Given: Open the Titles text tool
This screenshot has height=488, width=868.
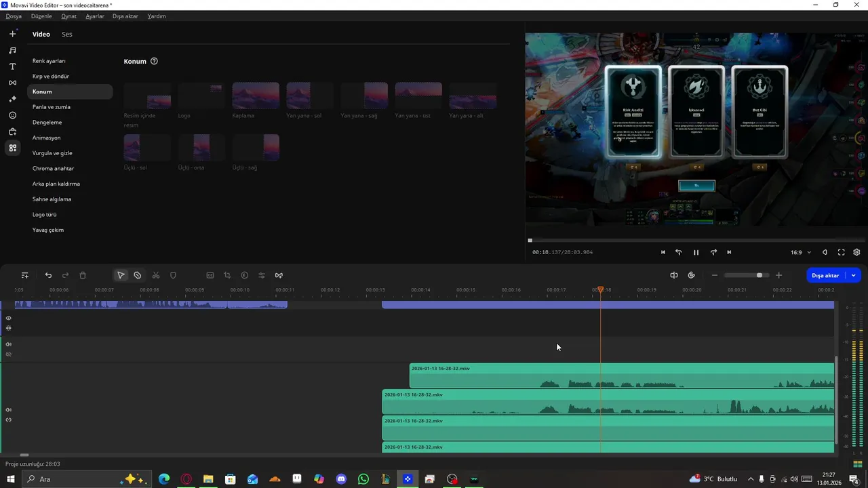Looking at the screenshot, I should [x=12, y=66].
